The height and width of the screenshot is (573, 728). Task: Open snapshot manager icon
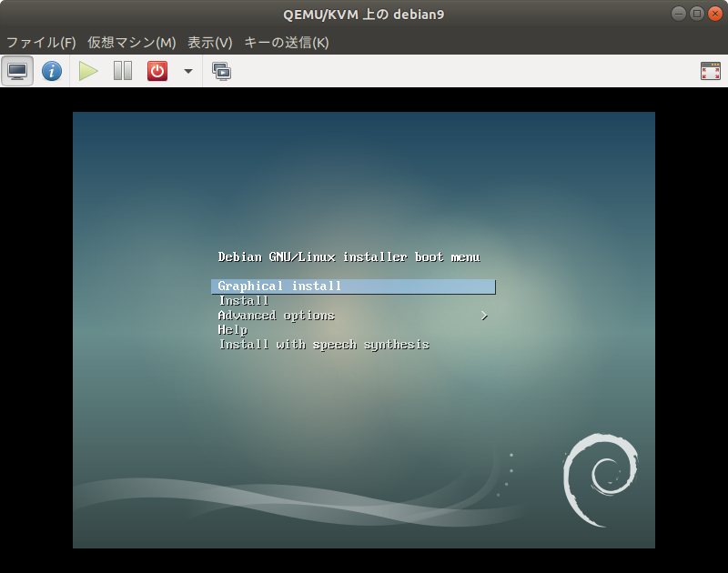222,72
